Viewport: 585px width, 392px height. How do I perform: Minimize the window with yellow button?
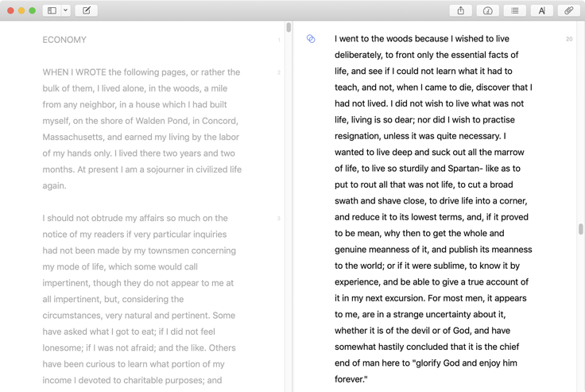pyautogui.click(x=21, y=10)
